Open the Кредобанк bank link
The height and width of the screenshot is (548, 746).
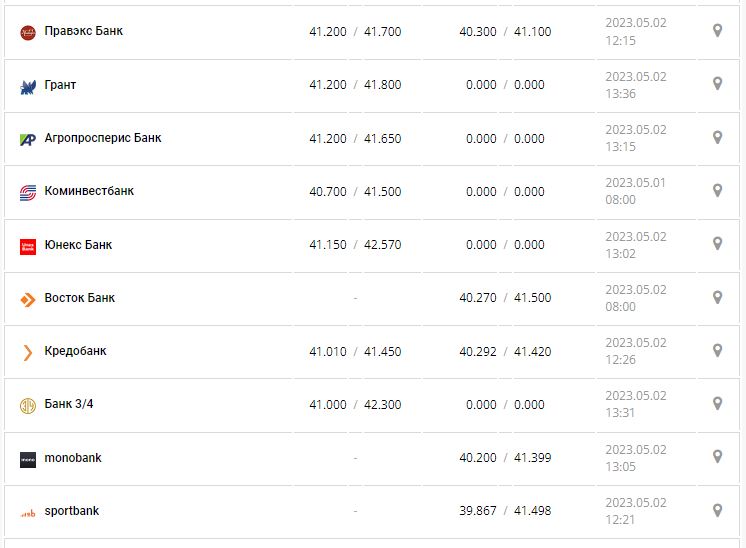tap(75, 351)
